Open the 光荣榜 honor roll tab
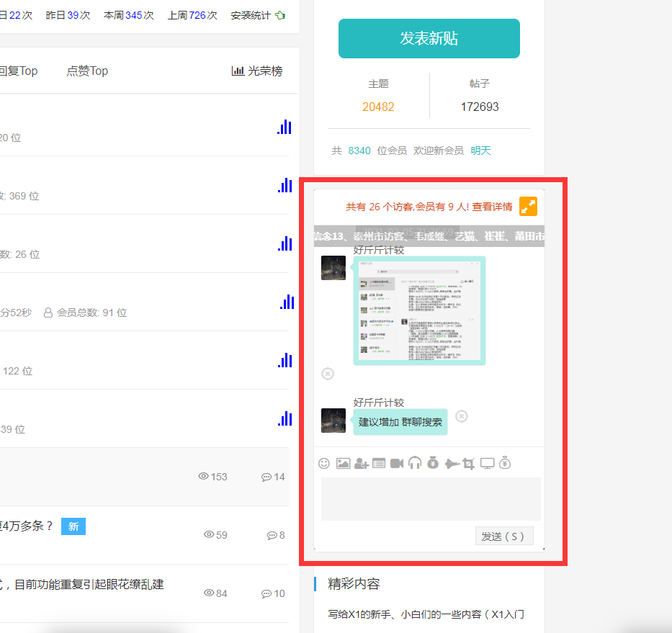Viewport: 672px width, 633px height. [257, 71]
